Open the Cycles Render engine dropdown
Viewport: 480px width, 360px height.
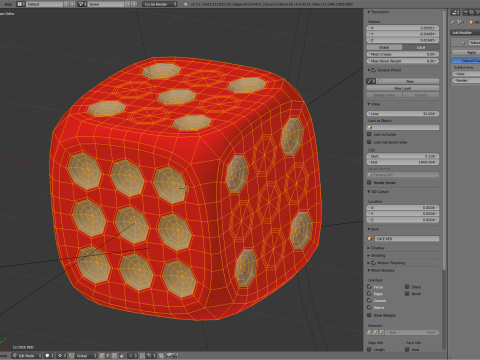click(160, 4)
